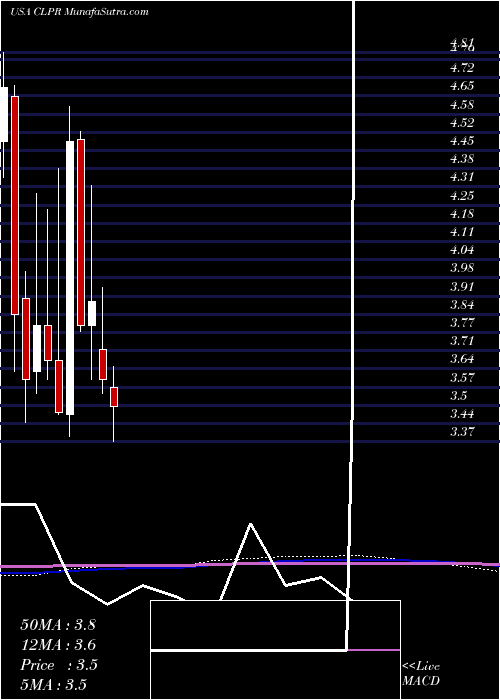Click the 4.18 price axis label
500x700 pixels.
pyautogui.click(x=462, y=214)
